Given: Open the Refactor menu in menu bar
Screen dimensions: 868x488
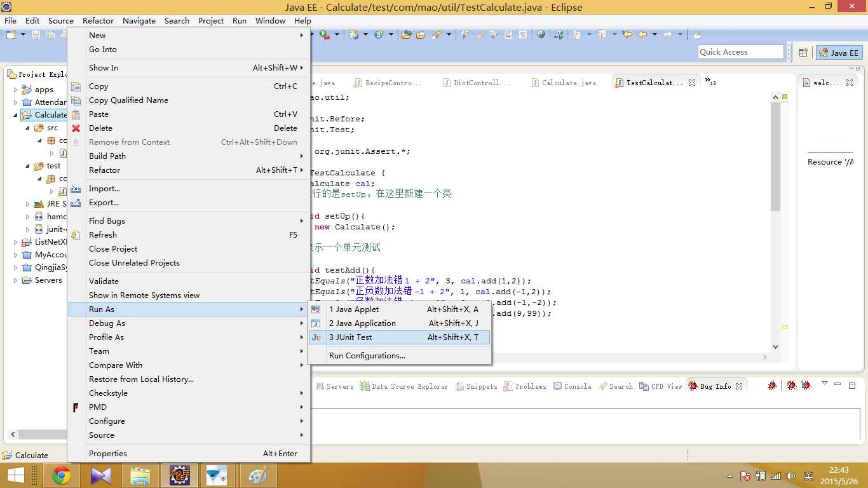Looking at the screenshot, I should click(x=98, y=20).
